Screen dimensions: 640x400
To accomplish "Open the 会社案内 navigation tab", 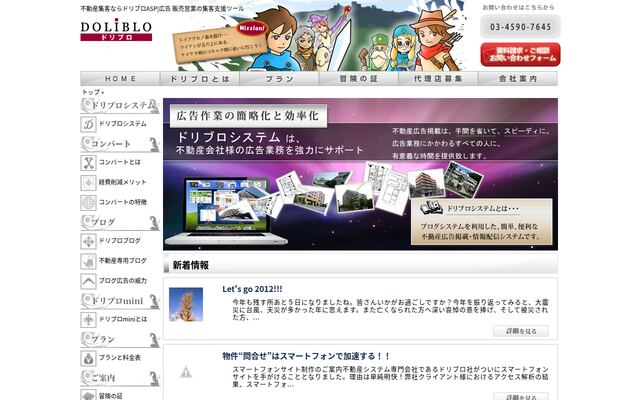I will coord(518,79).
